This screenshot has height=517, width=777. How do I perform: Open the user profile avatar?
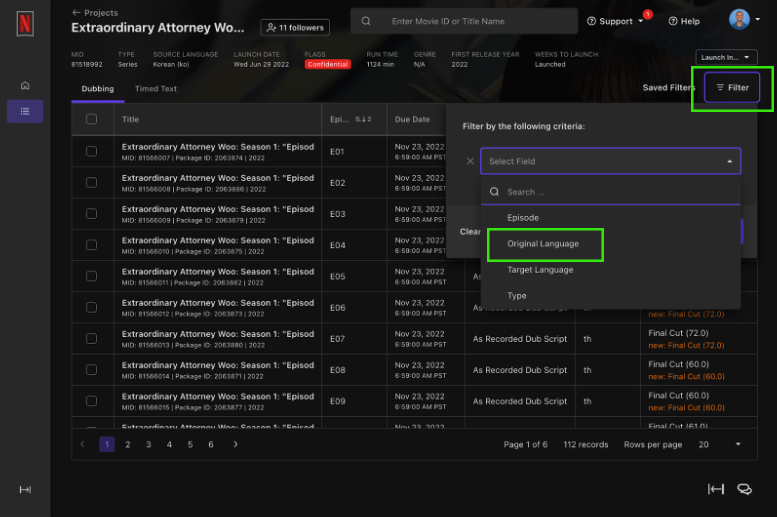[x=739, y=20]
